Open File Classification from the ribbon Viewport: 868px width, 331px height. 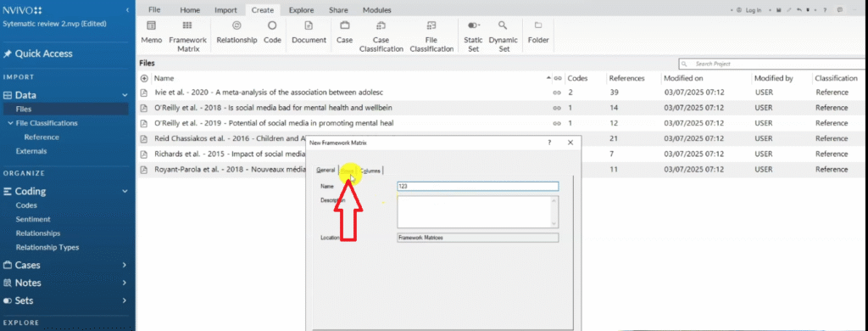[x=431, y=36]
